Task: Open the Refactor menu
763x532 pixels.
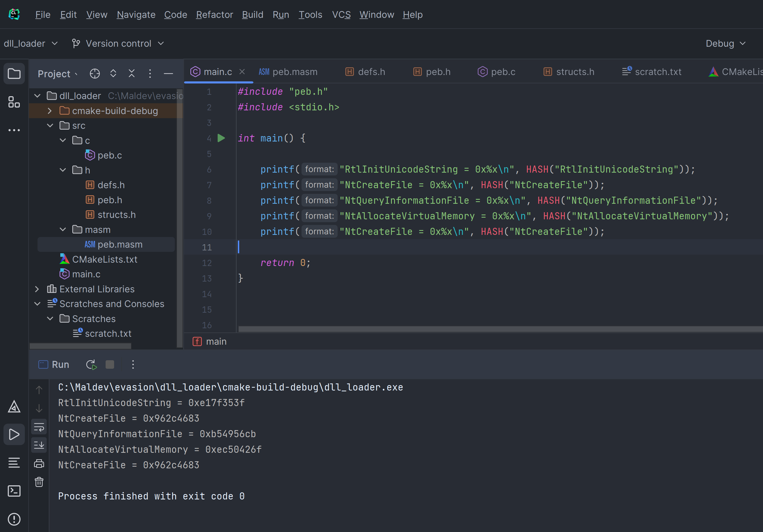Action: pos(214,15)
